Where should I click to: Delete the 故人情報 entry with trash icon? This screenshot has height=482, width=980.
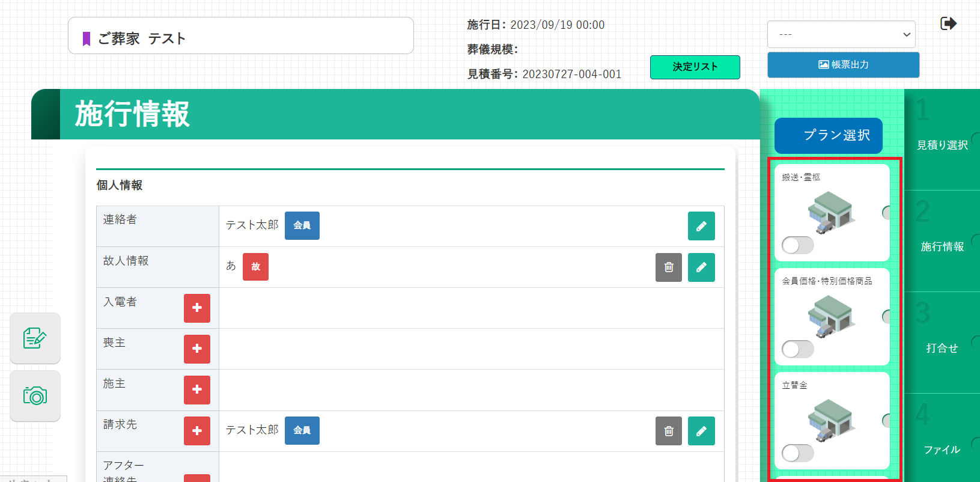point(668,267)
